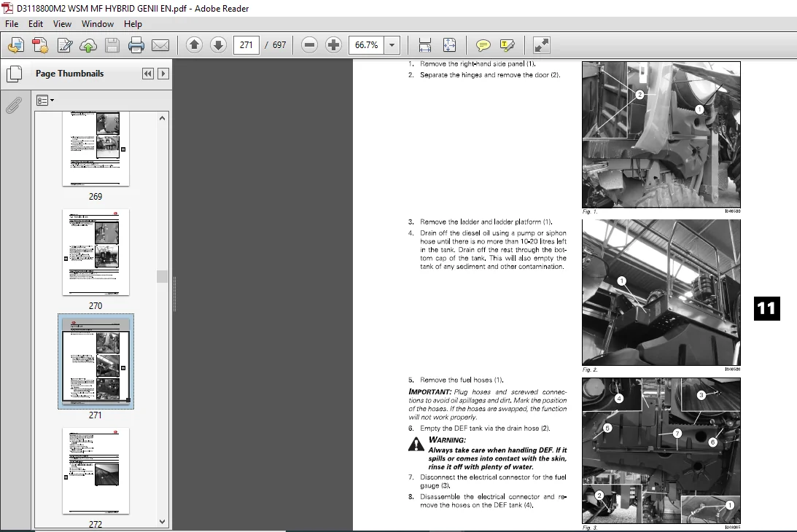This screenshot has width=797, height=532.
Task: Click the Add sticky note comment icon
Action: (483, 45)
